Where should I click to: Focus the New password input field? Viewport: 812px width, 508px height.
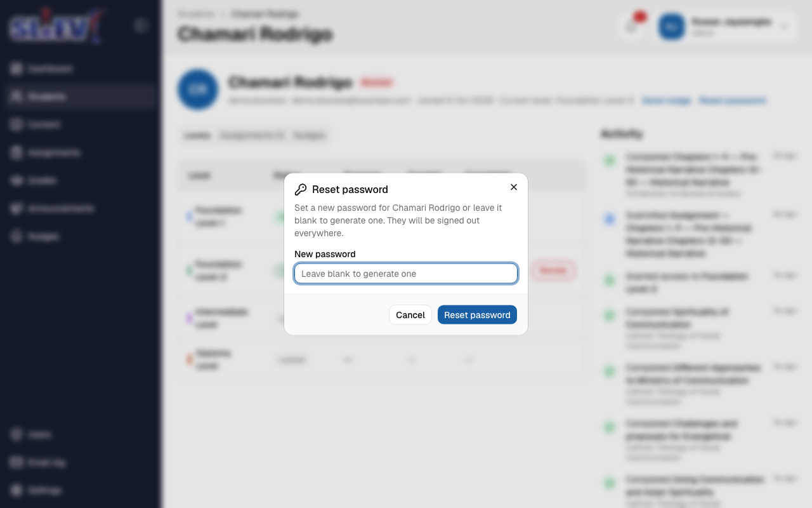click(406, 274)
